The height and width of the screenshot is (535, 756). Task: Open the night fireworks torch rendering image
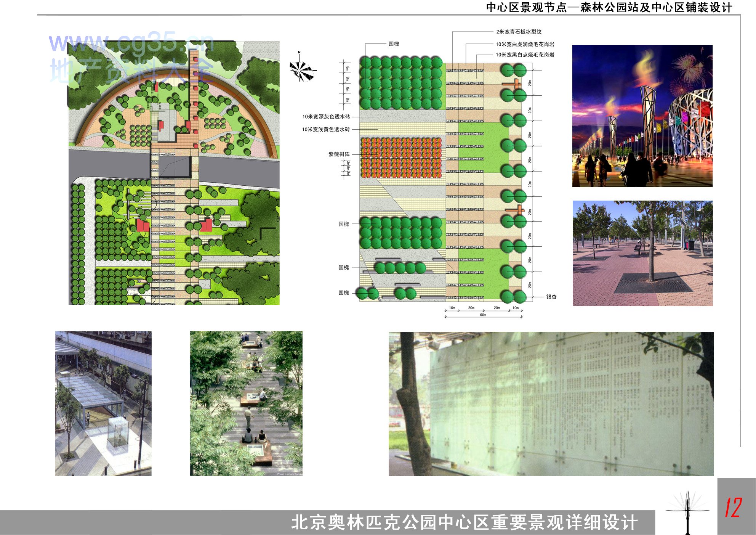[642, 116]
